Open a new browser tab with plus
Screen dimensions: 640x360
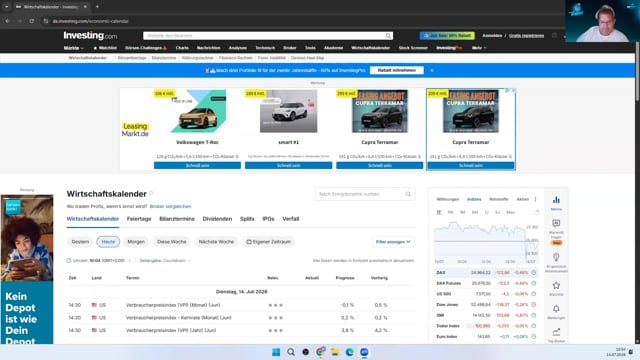97,7
